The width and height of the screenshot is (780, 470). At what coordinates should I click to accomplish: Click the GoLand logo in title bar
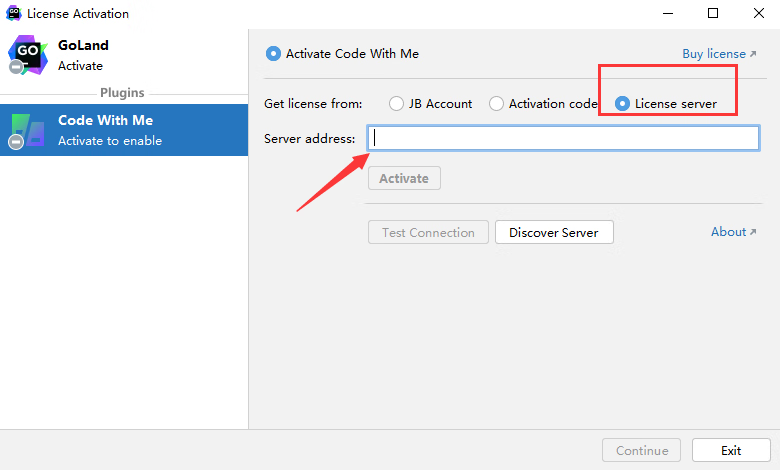pos(13,14)
